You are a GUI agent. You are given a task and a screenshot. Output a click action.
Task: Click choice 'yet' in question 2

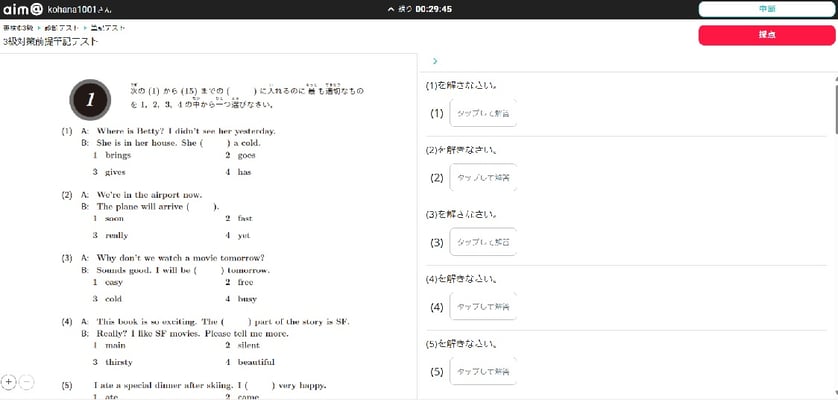point(244,235)
